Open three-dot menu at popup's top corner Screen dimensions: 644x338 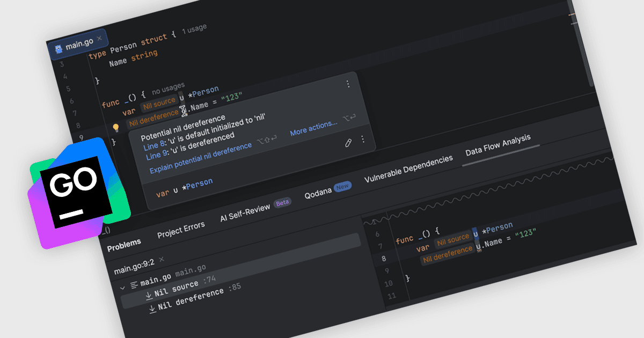[348, 84]
